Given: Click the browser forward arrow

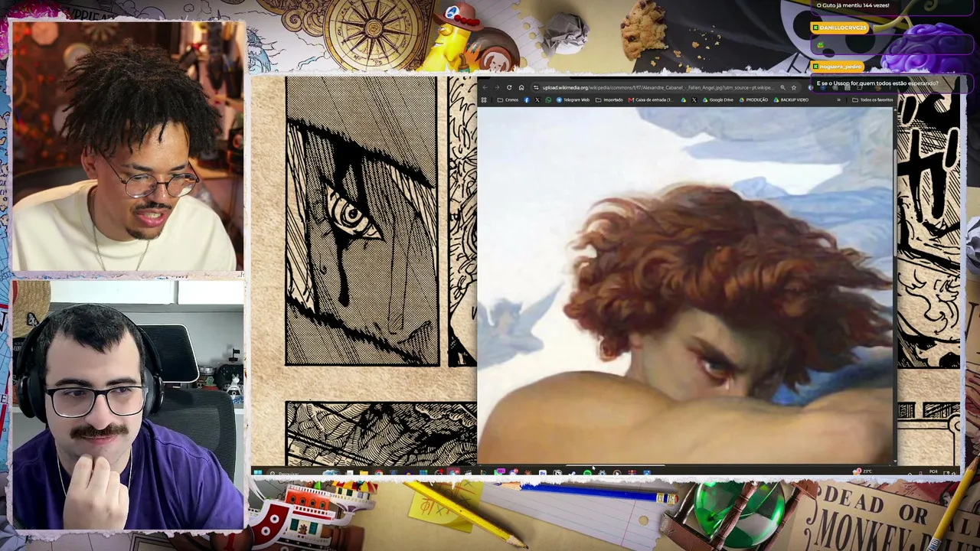Looking at the screenshot, I should pos(497,88).
